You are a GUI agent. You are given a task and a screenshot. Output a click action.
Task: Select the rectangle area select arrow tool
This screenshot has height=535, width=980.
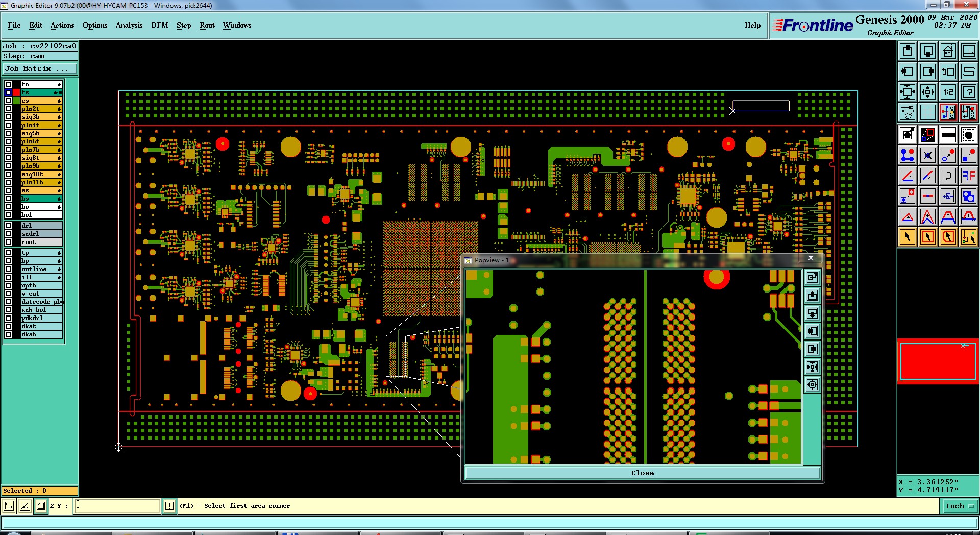click(x=928, y=237)
